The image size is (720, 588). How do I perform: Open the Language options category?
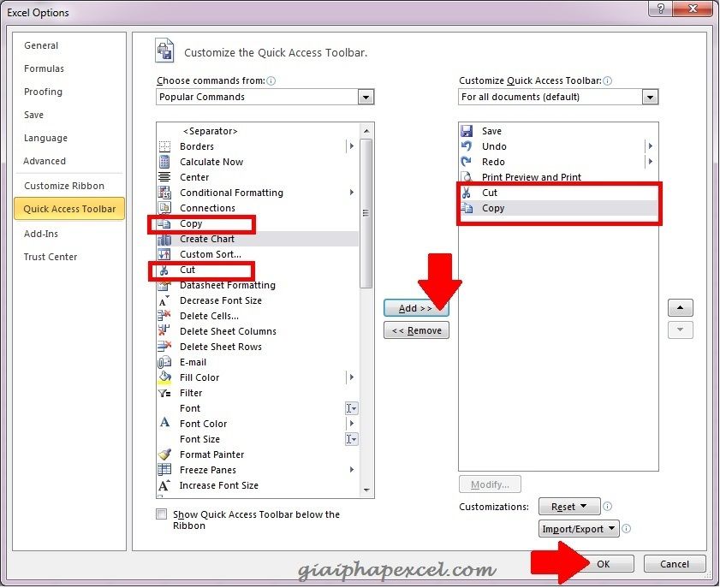(x=45, y=138)
